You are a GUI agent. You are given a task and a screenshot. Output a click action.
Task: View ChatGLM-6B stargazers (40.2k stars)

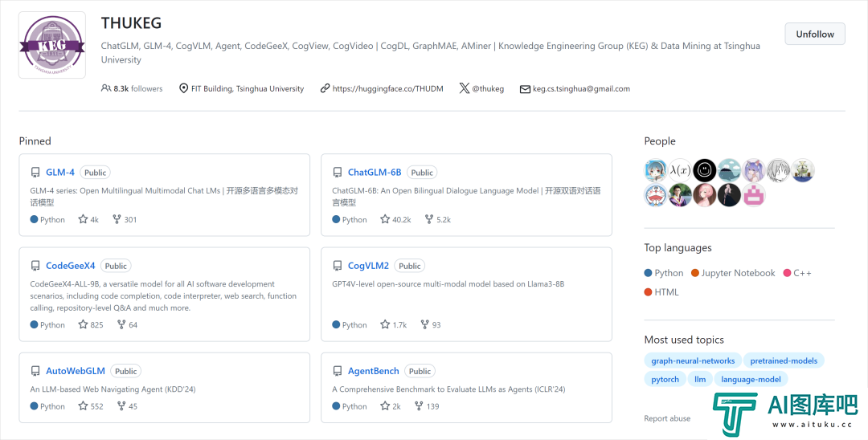[395, 219]
